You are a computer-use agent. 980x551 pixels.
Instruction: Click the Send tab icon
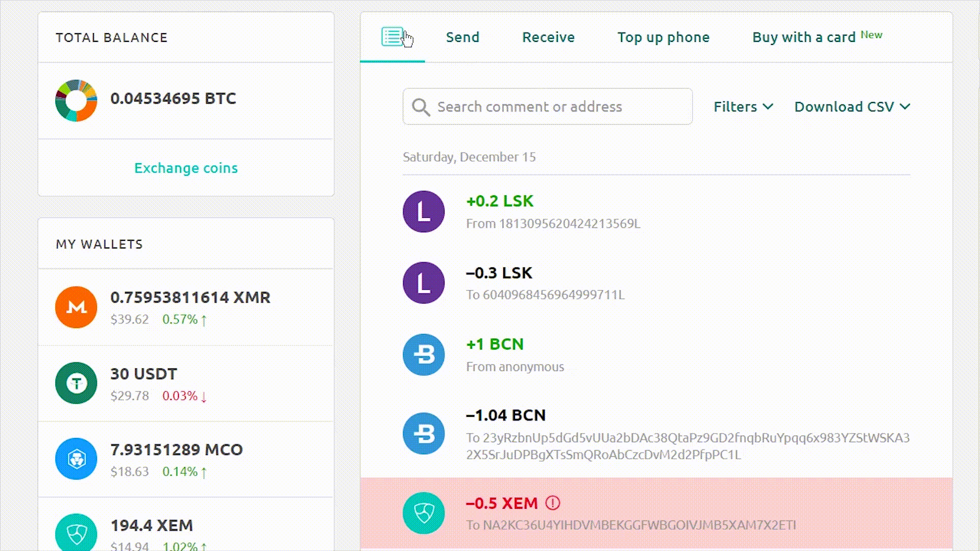[463, 36]
